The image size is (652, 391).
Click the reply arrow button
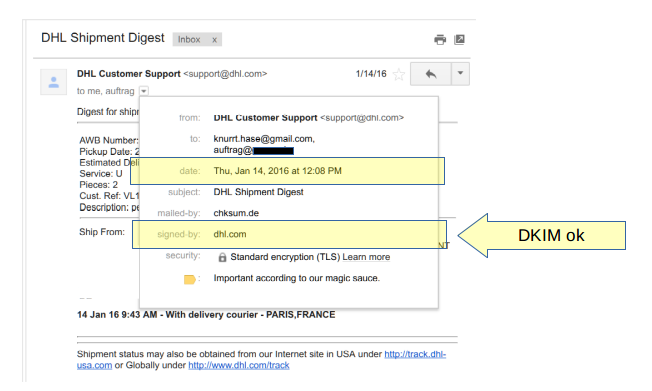[431, 74]
